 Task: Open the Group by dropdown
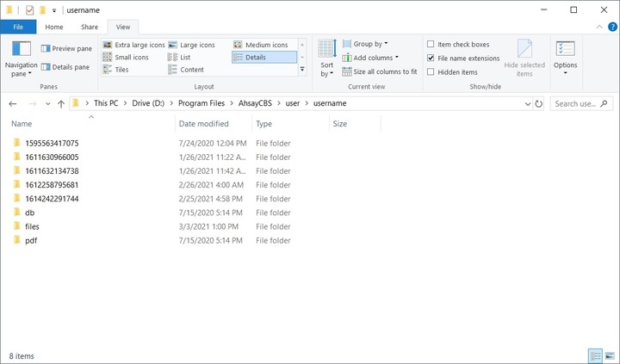click(x=365, y=44)
